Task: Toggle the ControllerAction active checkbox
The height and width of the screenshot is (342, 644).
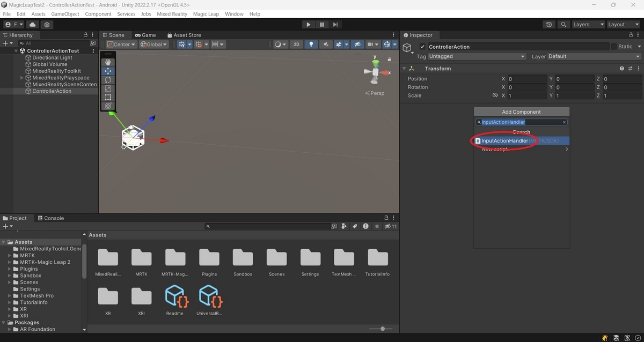Action: [423, 47]
